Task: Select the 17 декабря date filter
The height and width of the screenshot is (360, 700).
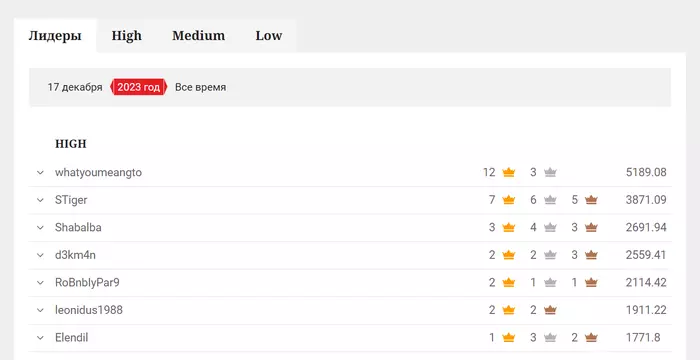Action: [x=75, y=87]
